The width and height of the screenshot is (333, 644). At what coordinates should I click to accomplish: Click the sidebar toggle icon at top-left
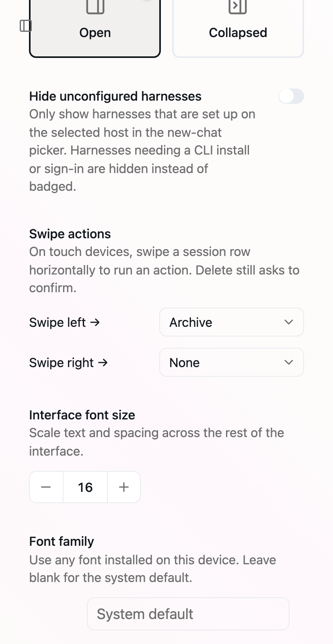(x=26, y=26)
